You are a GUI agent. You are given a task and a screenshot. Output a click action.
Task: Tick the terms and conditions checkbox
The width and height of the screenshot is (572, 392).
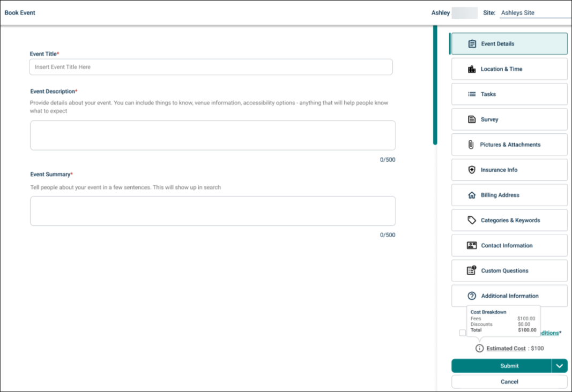click(x=463, y=333)
